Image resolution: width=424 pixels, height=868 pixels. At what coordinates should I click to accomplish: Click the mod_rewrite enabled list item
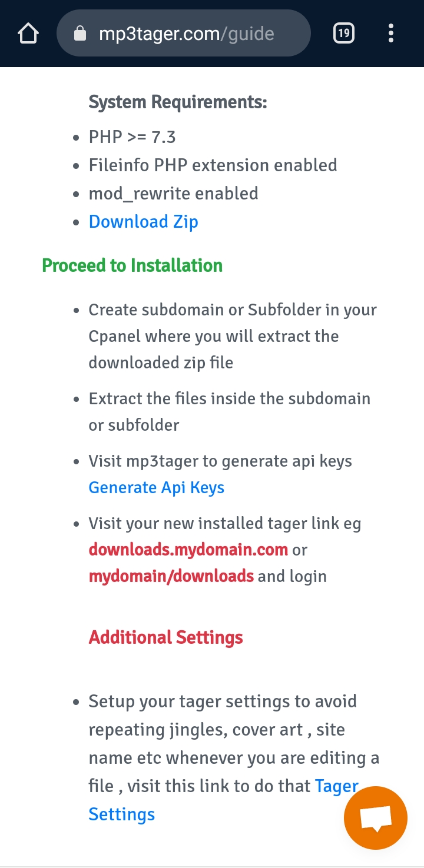click(173, 194)
